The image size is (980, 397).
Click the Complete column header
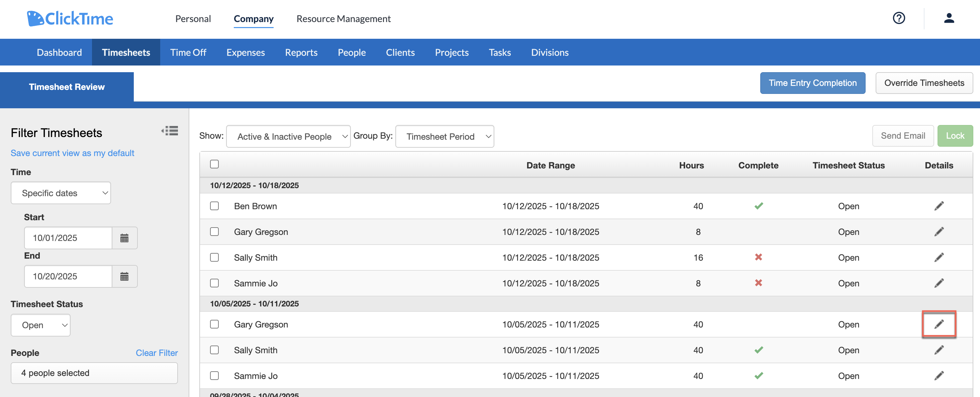point(758,165)
